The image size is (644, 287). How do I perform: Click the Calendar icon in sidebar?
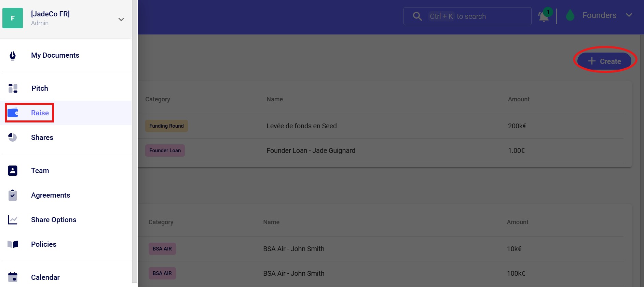[x=13, y=277]
